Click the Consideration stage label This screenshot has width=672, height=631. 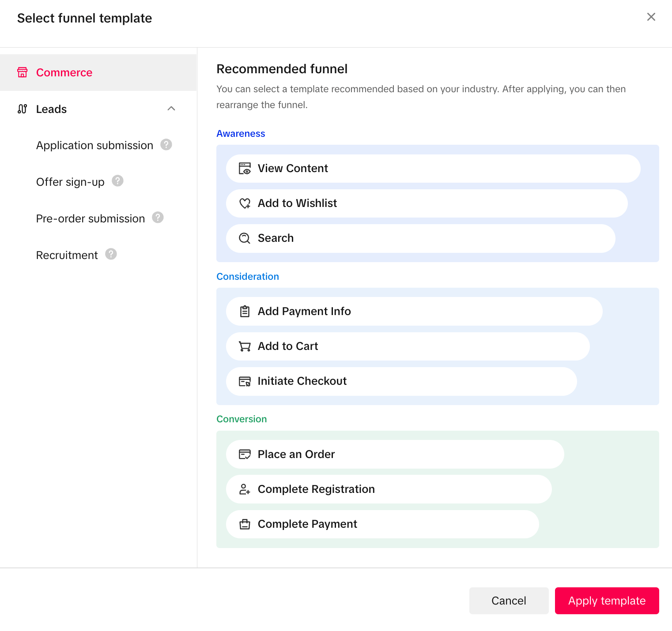pyautogui.click(x=248, y=277)
